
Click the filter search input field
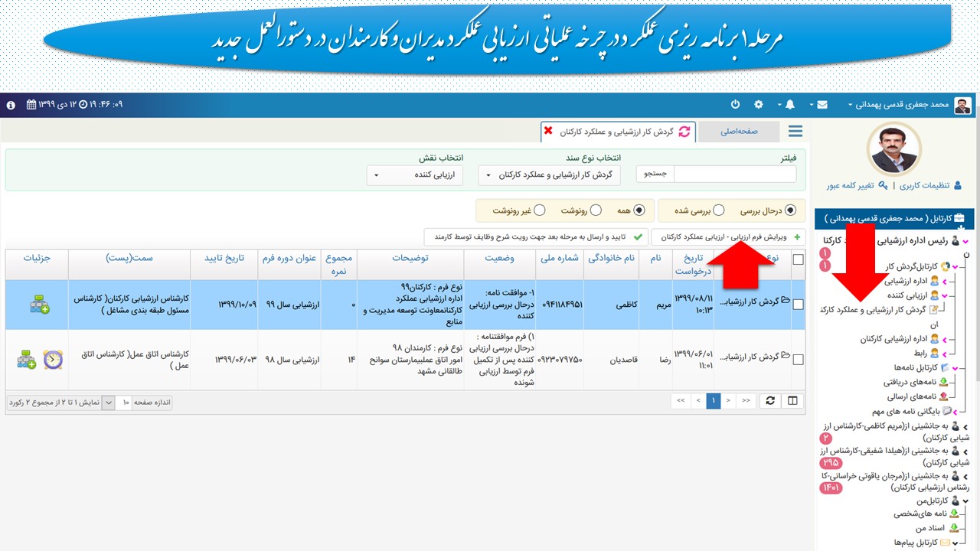(734, 174)
